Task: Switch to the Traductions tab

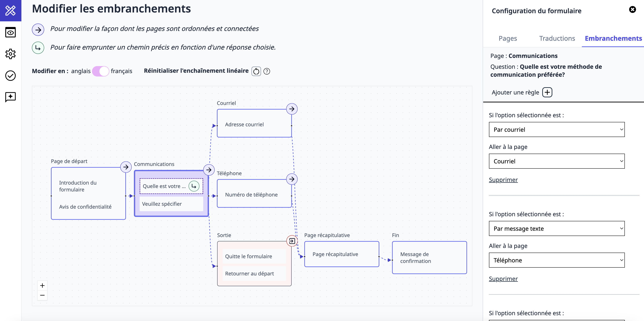Action: pos(557,38)
